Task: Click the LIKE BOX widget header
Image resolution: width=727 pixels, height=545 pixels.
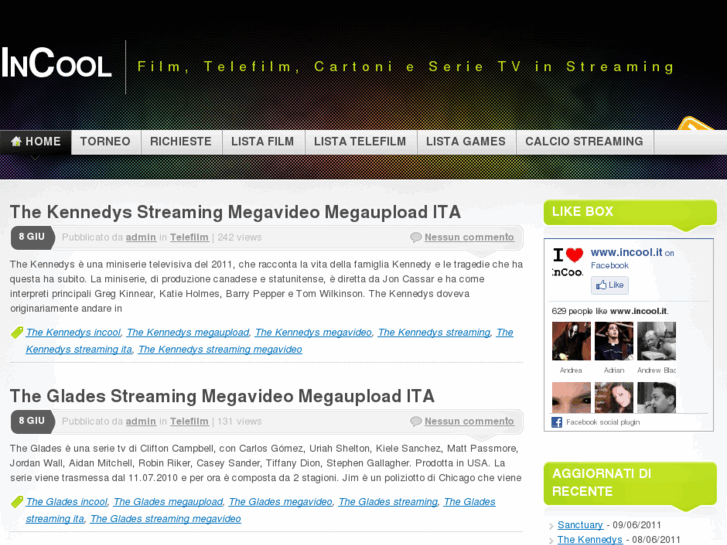Action: [x=630, y=212]
